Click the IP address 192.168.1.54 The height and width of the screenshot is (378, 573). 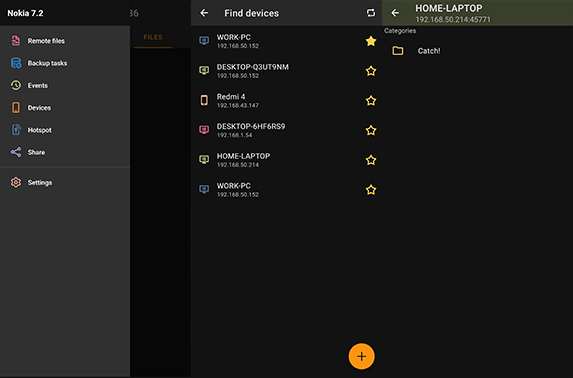pos(234,135)
